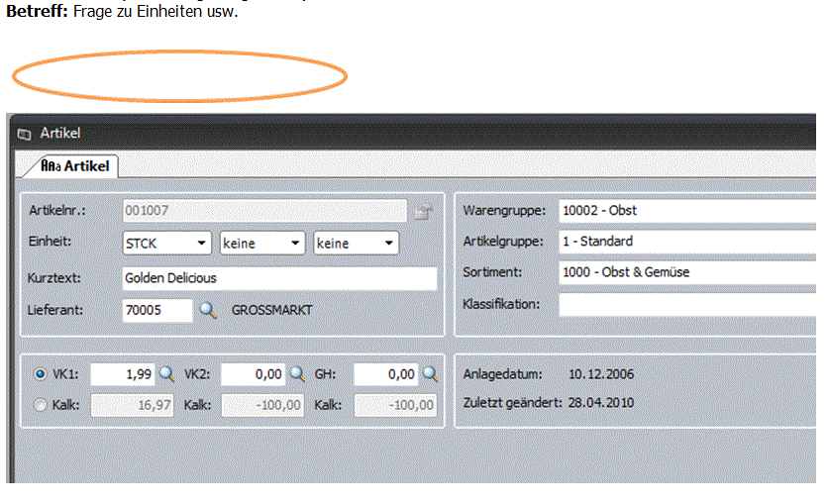Click the Artikelgruppe field 1 - Standard
828x504 pixels.
click(685, 241)
